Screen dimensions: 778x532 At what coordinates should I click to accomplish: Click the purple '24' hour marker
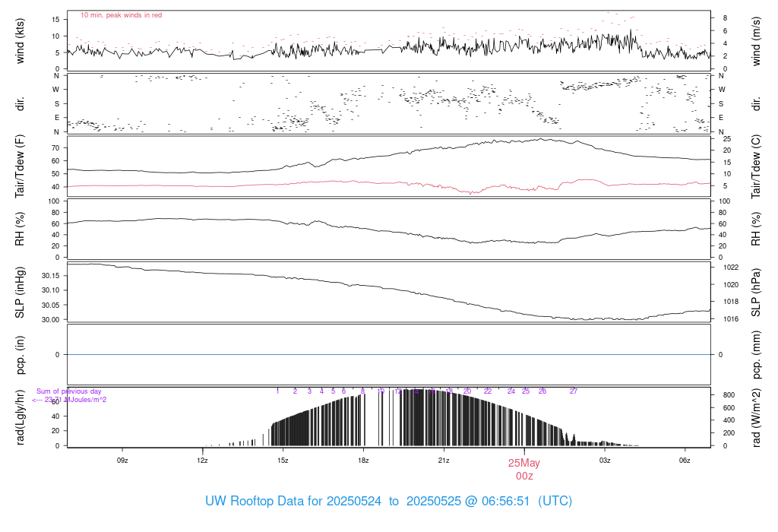511,391
